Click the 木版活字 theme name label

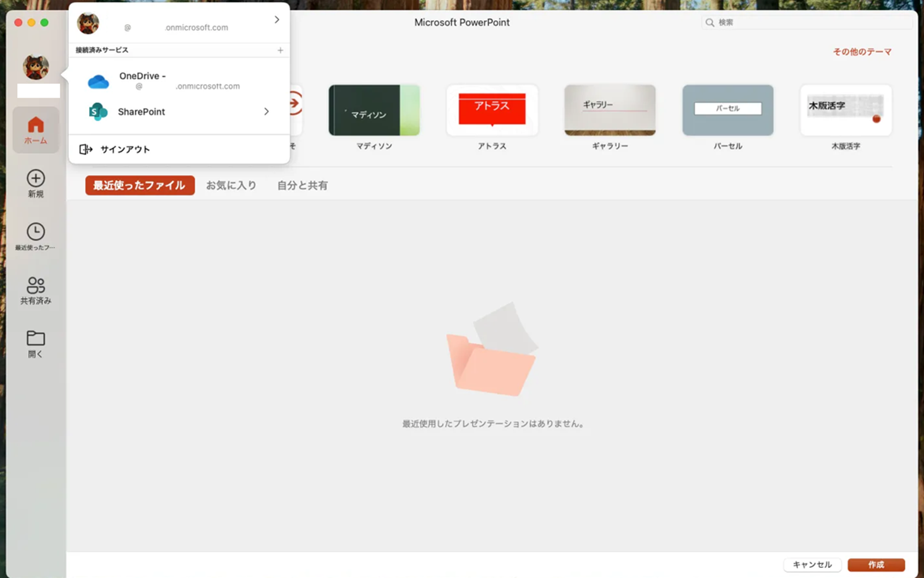point(846,146)
